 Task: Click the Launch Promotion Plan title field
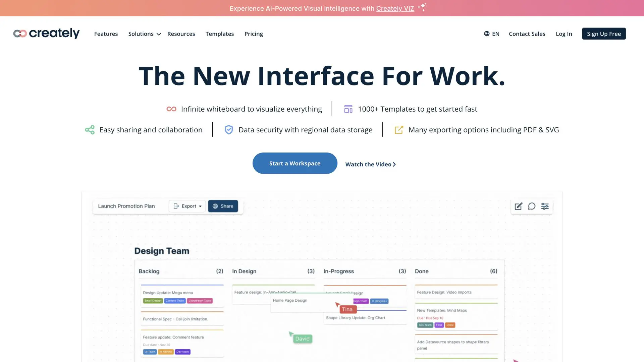click(126, 205)
